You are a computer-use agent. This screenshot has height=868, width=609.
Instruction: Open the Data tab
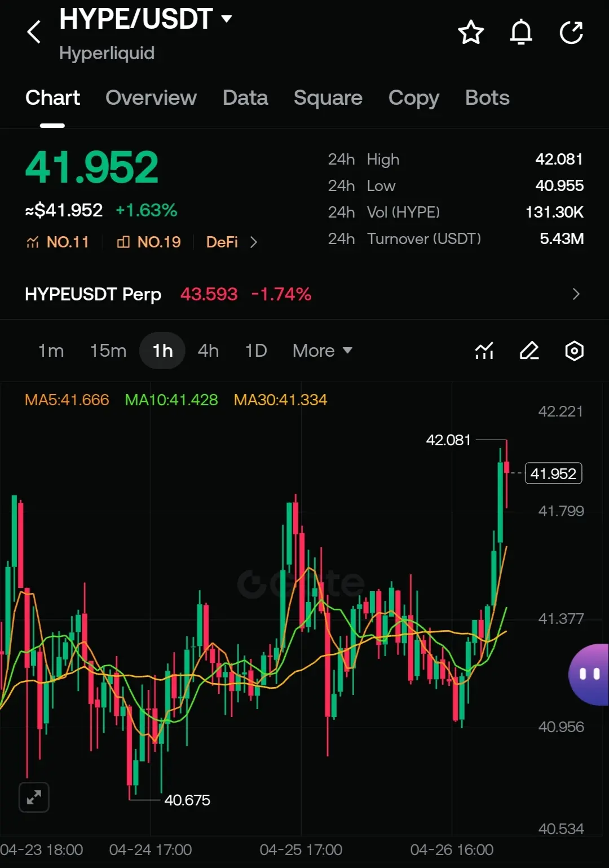[245, 98]
